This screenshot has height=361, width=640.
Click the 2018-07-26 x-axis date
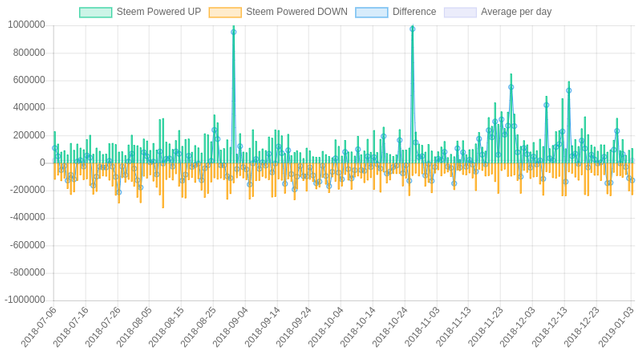[102, 327]
